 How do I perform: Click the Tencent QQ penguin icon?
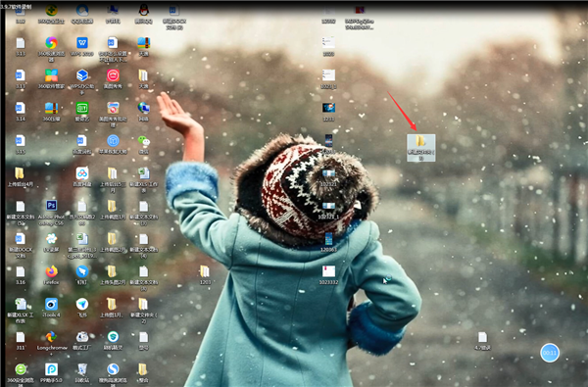coord(144,14)
